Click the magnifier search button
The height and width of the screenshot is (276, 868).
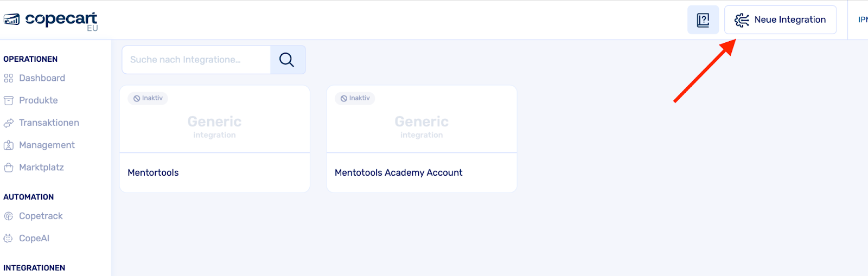click(x=287, y=60)
